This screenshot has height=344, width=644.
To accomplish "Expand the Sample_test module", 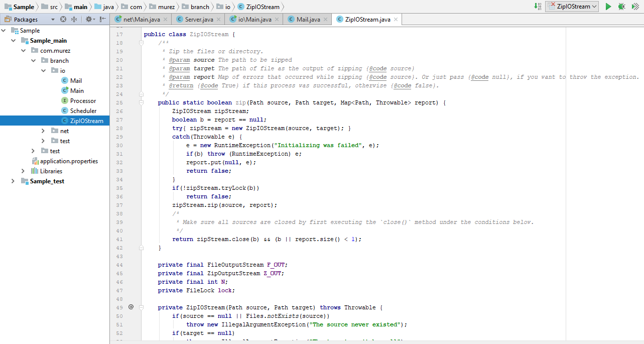I will pyautogui.click(x=13, y=181).
